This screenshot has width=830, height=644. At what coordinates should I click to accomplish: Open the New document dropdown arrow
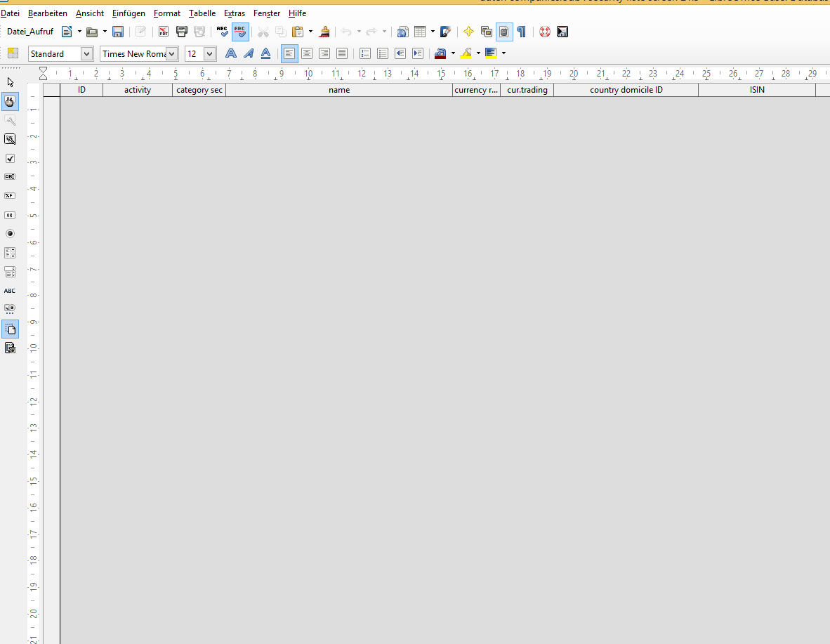click(79, 32)
